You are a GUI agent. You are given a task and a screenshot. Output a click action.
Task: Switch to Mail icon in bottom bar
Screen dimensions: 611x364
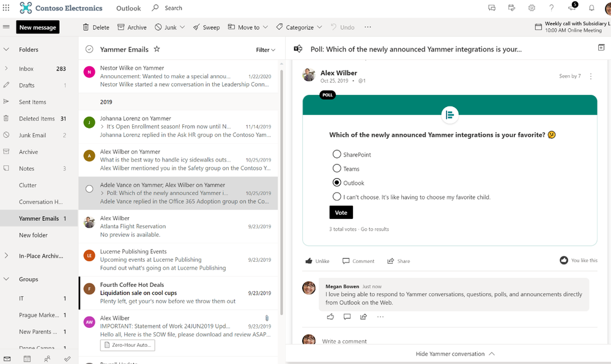(x=7, y=359)
